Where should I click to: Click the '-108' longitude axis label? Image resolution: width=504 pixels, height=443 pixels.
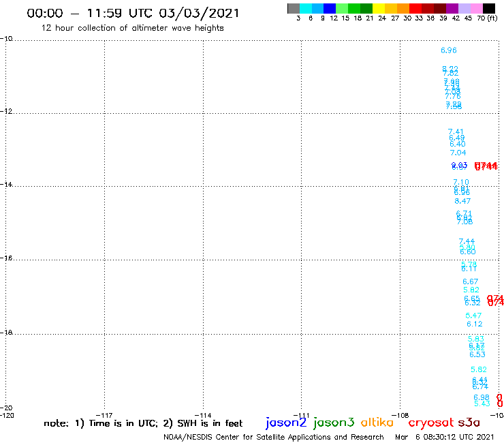[400, 415]
